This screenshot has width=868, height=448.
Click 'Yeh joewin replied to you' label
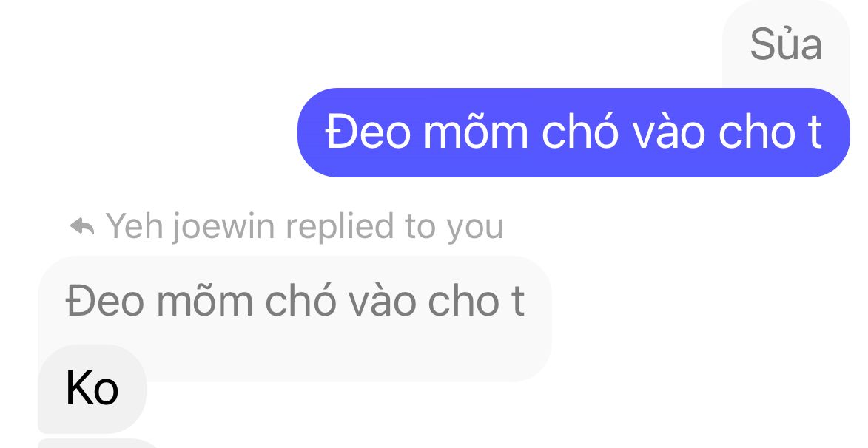coord(304,226)
